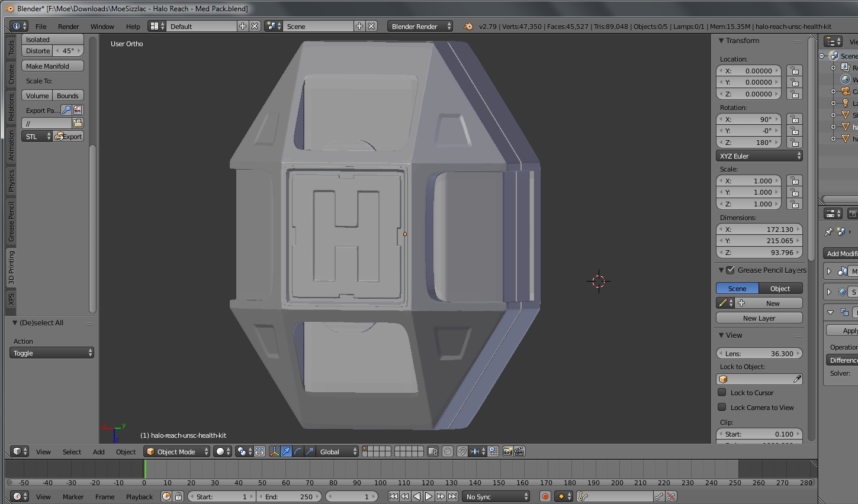This screenshot has height=504, width=858.
Task: Lock the X location with padlock icon
Action: pos(795,71)
